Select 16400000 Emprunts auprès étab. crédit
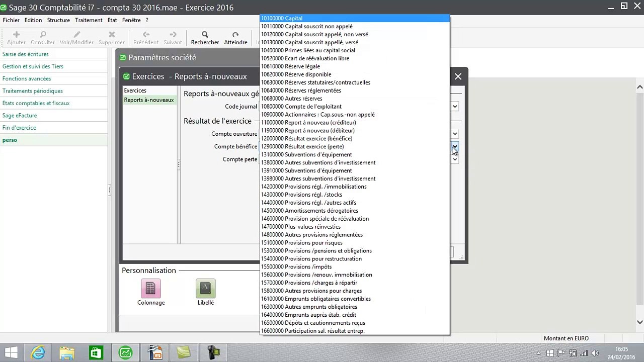The width and height of the screenshot is (644, 362). (x=355, y=315)
